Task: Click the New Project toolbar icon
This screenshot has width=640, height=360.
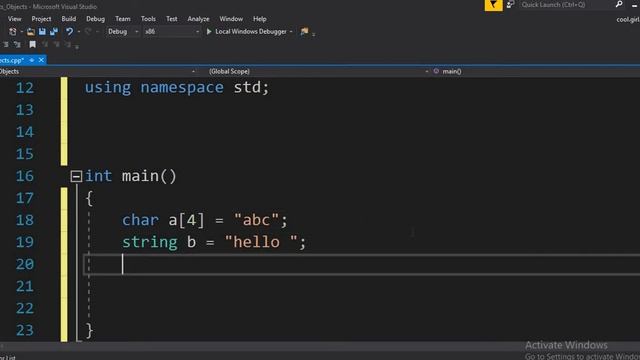Action: tap(13, 31)
